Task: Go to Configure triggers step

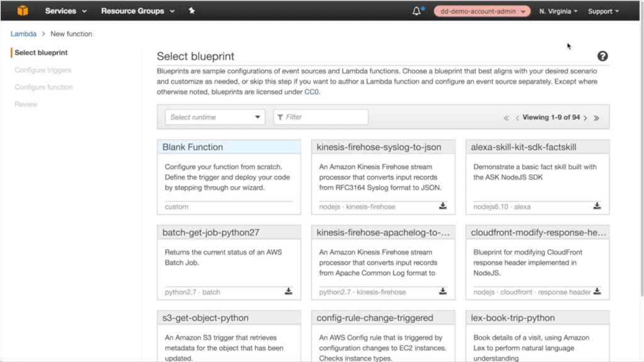Action: [43, 70]
